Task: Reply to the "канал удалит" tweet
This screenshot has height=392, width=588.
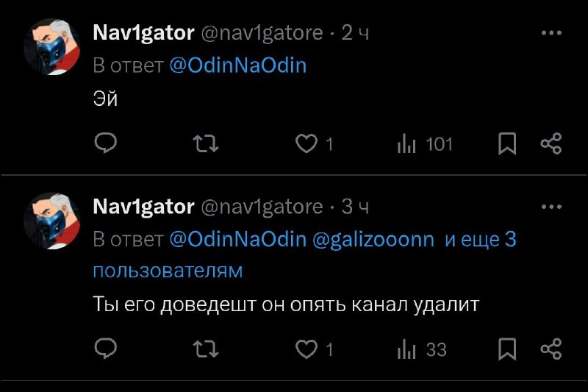Action: point(107,349)
